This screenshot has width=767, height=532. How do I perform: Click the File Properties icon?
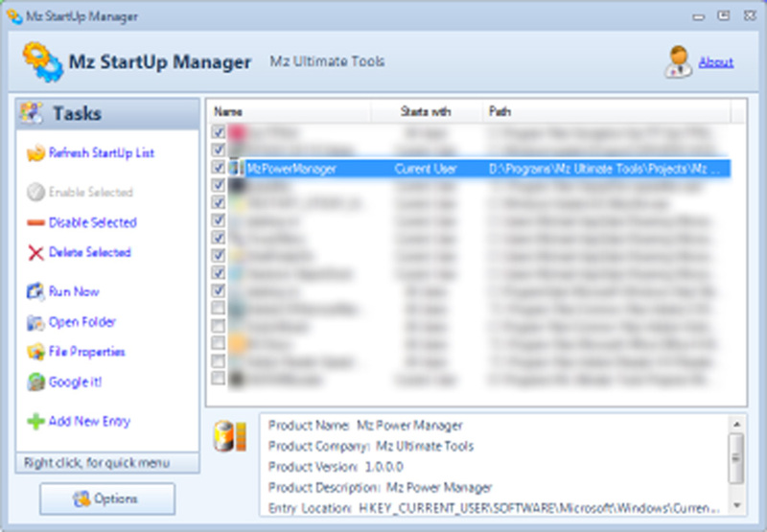pos(35,352)
